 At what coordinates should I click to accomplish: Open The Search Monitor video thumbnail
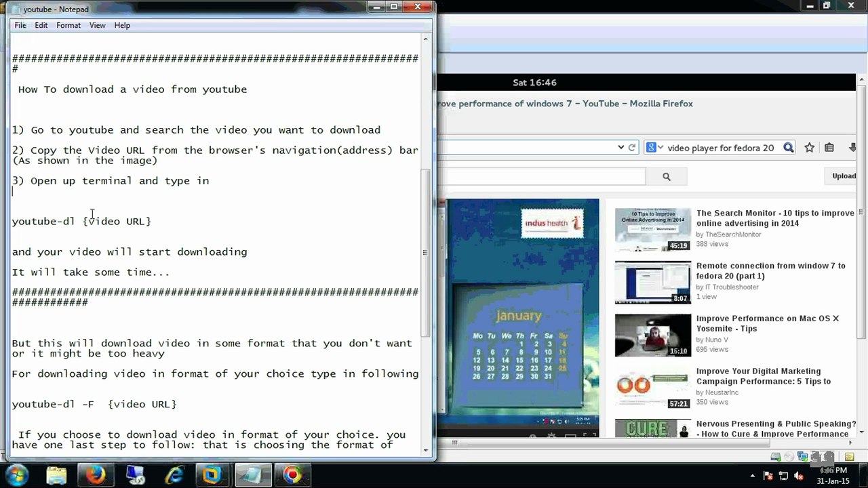(x=653, y=230)
